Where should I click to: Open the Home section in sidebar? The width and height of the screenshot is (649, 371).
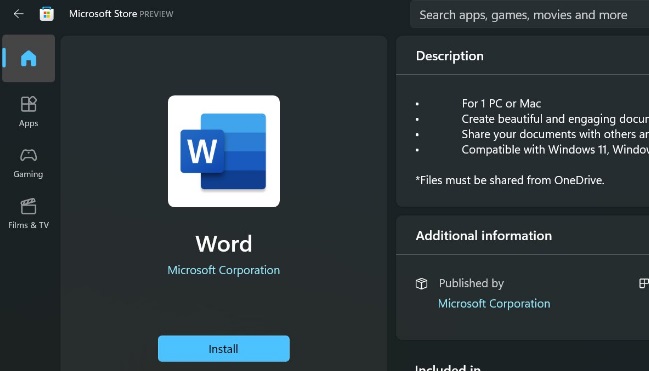(29, 58)
